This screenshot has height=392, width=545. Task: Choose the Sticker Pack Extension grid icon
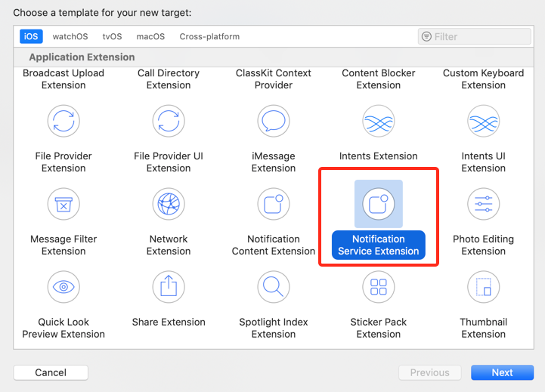(379, 287)
